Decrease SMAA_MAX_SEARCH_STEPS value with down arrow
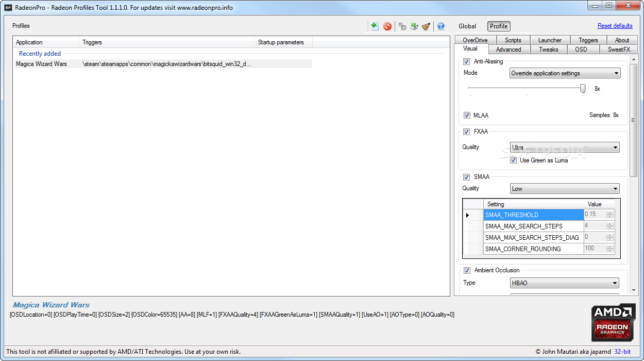Screen dimensions: 644x361 [610, 228]
